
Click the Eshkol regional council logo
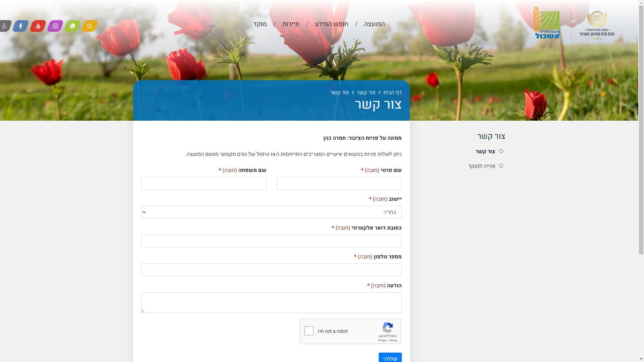point(547,24)
